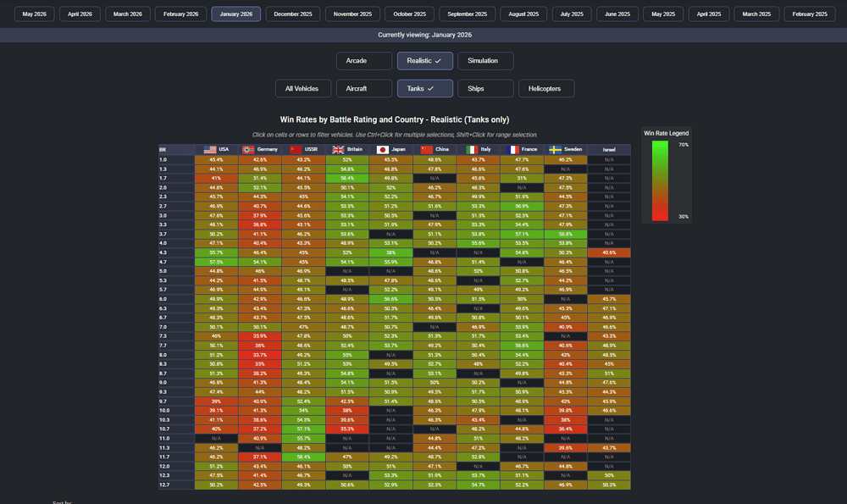
Task: View the April 2025 statistics
Action: pyautogui.click(x=709, y=14)
